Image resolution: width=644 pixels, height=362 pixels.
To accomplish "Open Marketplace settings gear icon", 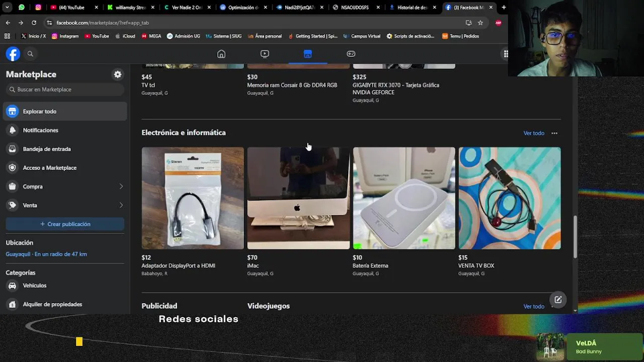I will tap(118, 74).
